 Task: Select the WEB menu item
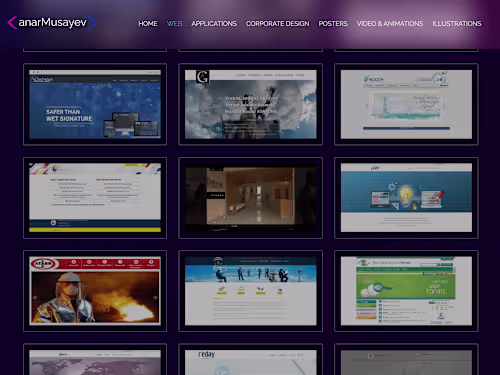pyautogui.click(x=174, y=24)
